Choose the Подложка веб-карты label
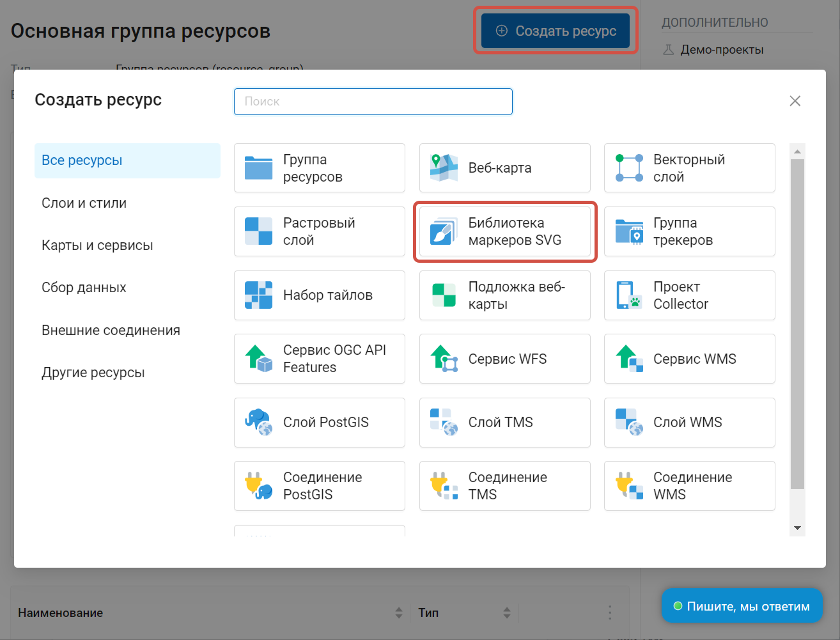Viewport: 840px width, 640px height. point(517,295)
